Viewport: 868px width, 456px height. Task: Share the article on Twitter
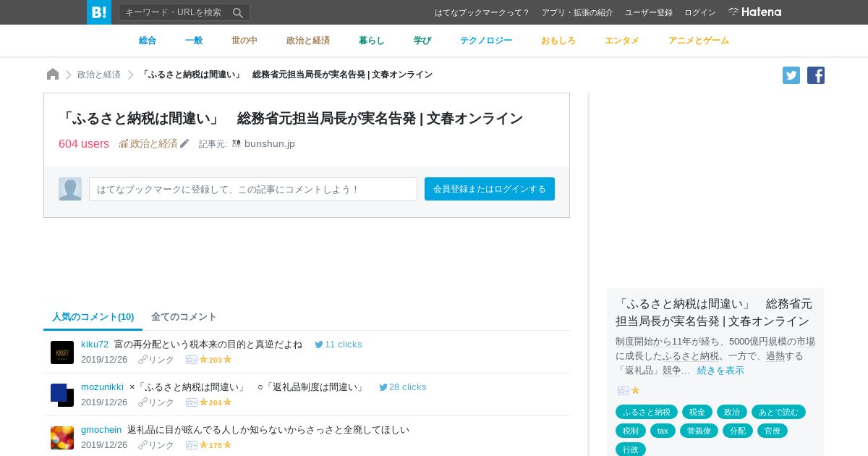[x=791, y=75]
